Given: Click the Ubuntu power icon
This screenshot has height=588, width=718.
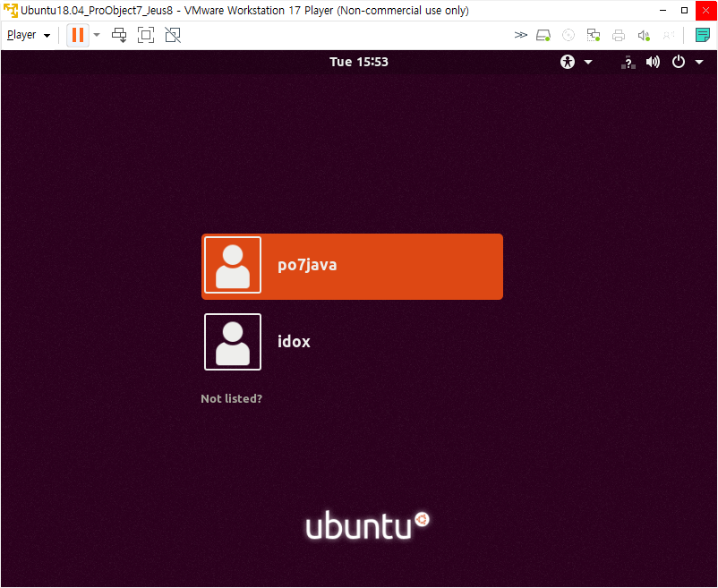Looking at the screenshot, I should pos(679,62).
